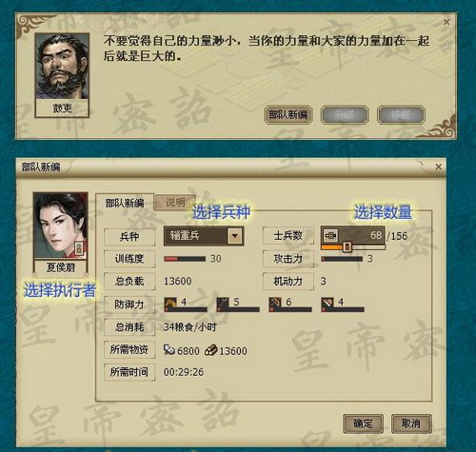Close the 部队新编 window

439,167
